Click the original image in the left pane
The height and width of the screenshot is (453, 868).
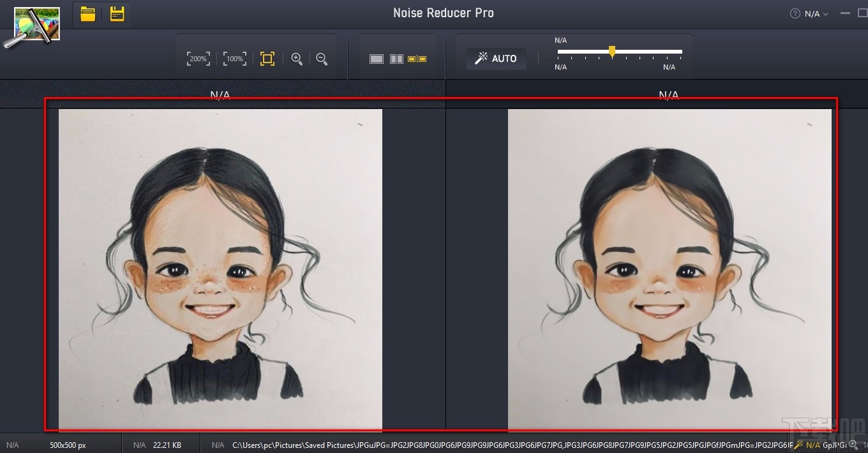click(220, 268)
